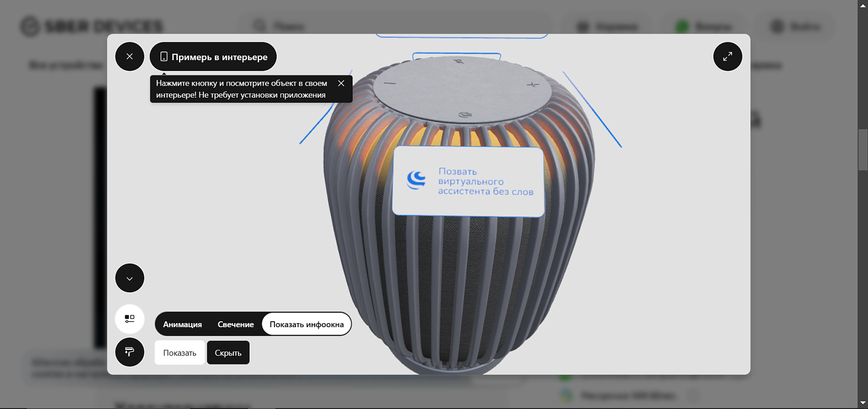Collapse the controls with the chevron-down button
868x409 pixels.
pyautogui.click(x=130, y=278)
